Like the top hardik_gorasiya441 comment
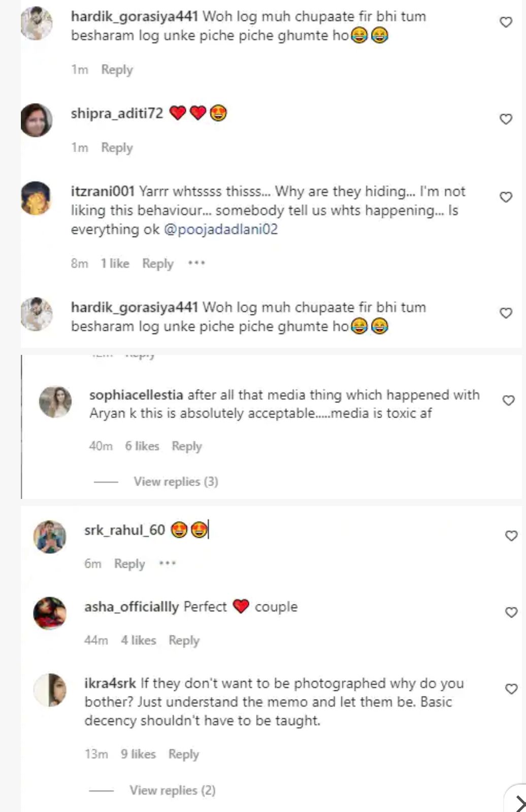Viewport: 526px width, 812px height. (506, 22)
